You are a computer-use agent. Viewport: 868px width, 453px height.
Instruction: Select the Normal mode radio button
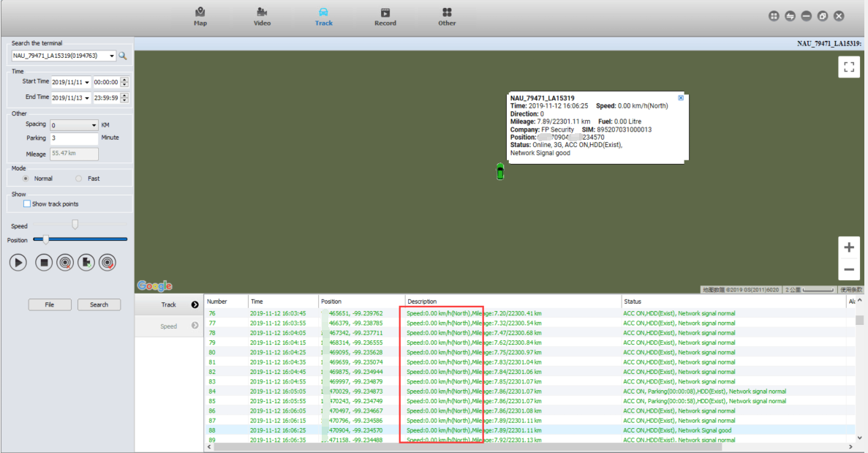(x=26, y=179)
